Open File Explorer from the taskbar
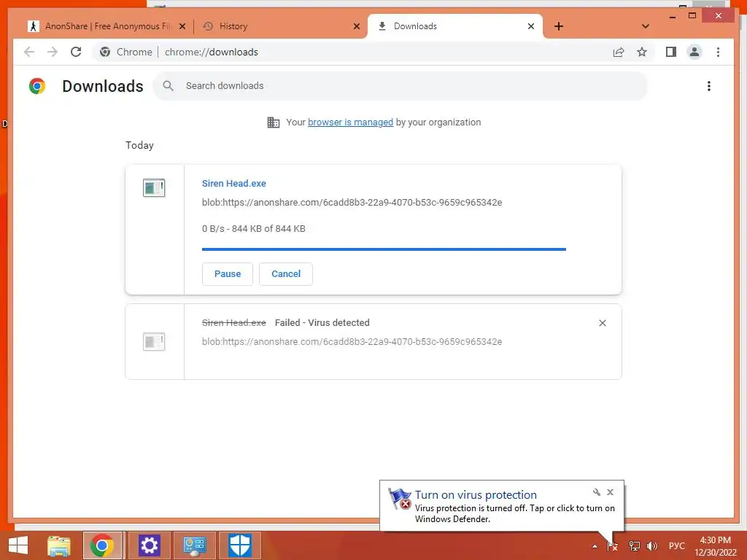Image resolution: width=747 pixels, height=560 pixels. click(58, 545)
